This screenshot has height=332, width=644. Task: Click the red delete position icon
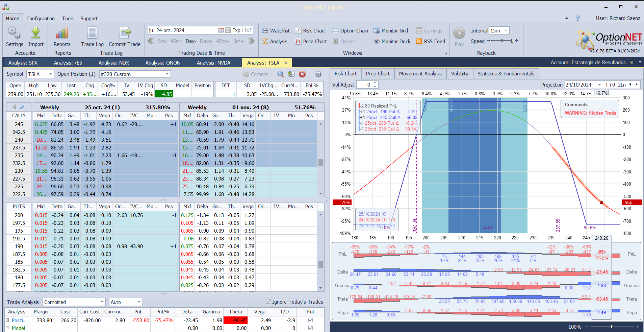tap(302, 74)
